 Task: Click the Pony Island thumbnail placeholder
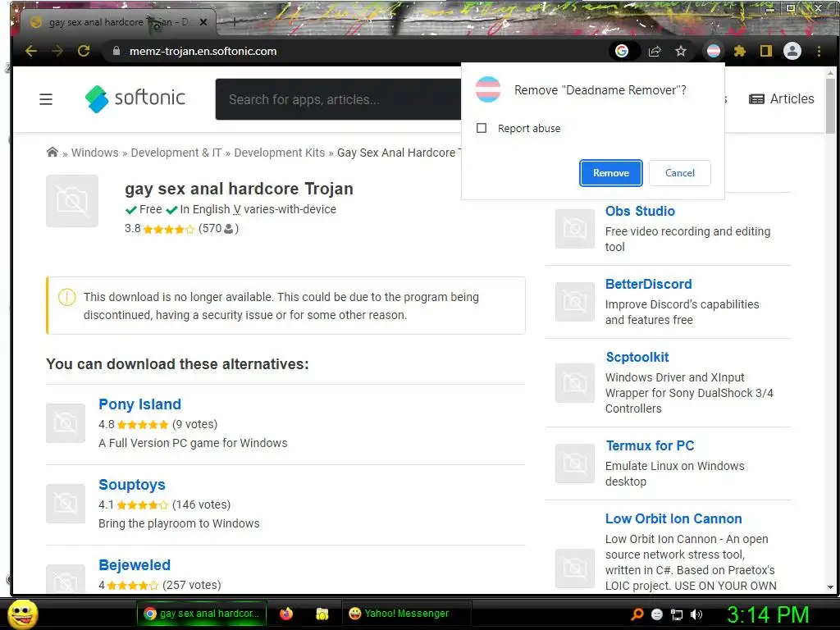pyautogui.click(x=66, y=423)
